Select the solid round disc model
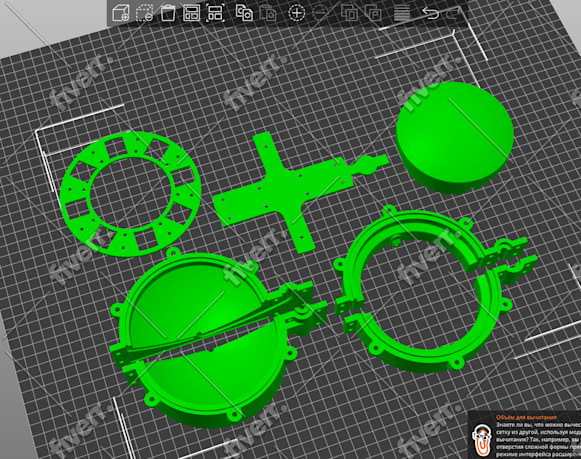 [455, 138]
